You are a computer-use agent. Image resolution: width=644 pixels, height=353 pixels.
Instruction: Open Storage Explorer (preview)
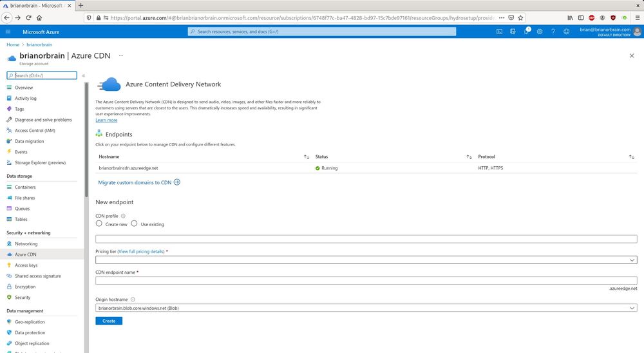40,162
